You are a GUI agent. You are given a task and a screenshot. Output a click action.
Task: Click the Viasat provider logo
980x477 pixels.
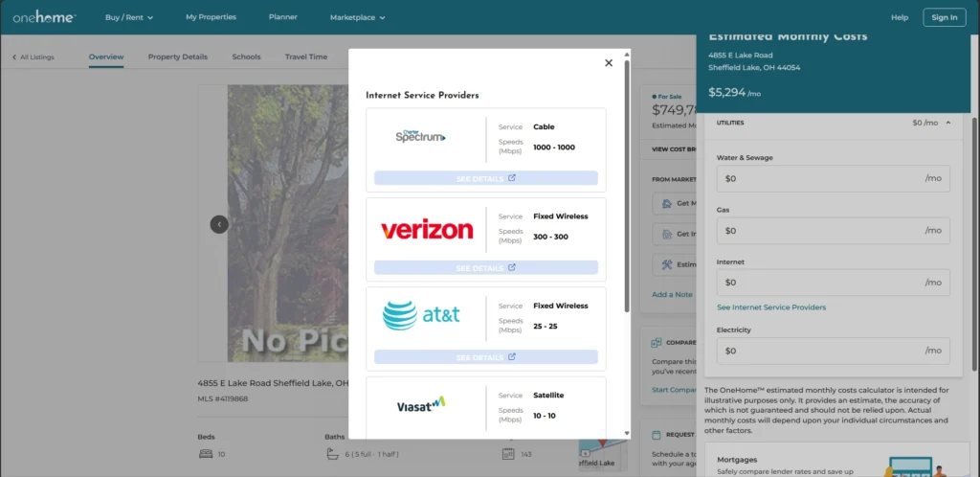(421, 405)
